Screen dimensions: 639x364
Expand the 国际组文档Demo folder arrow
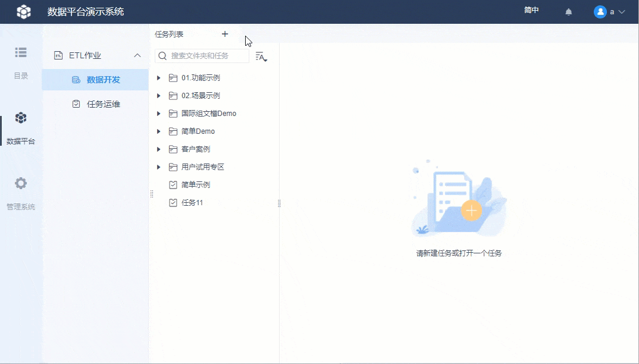click(158, 114)
